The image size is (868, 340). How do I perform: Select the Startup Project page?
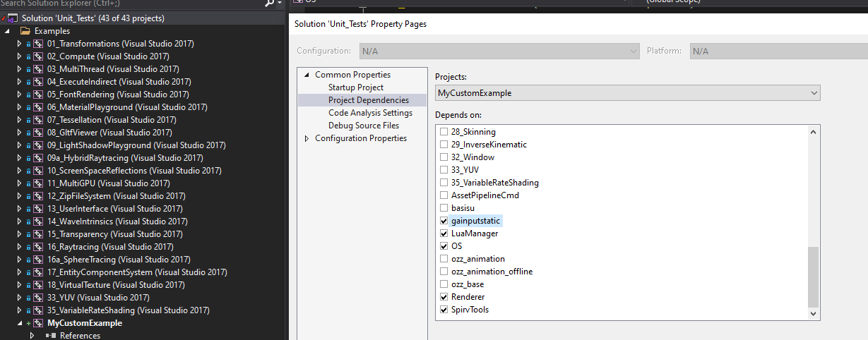click(x=356, y=87)
